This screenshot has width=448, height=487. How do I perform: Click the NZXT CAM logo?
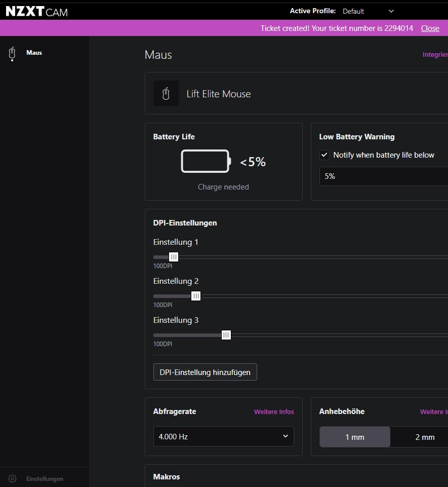pyautogui.click(x=36, y=12)
